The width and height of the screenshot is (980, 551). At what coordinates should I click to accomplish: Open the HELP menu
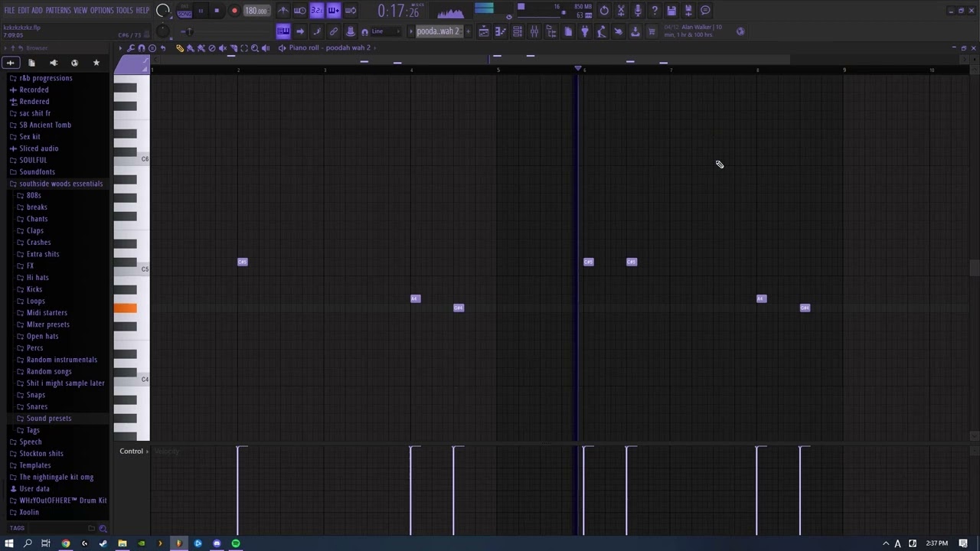tap(142, 11)
